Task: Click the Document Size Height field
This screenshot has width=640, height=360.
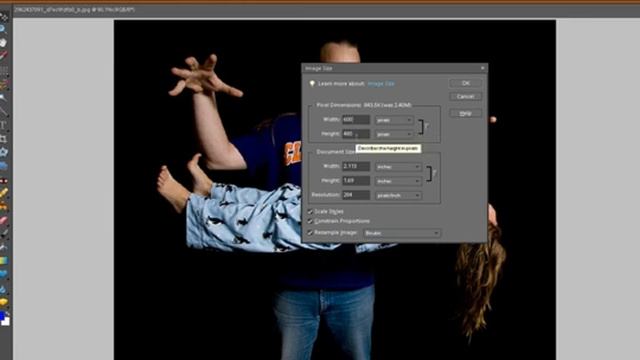Action: [356, 180]
